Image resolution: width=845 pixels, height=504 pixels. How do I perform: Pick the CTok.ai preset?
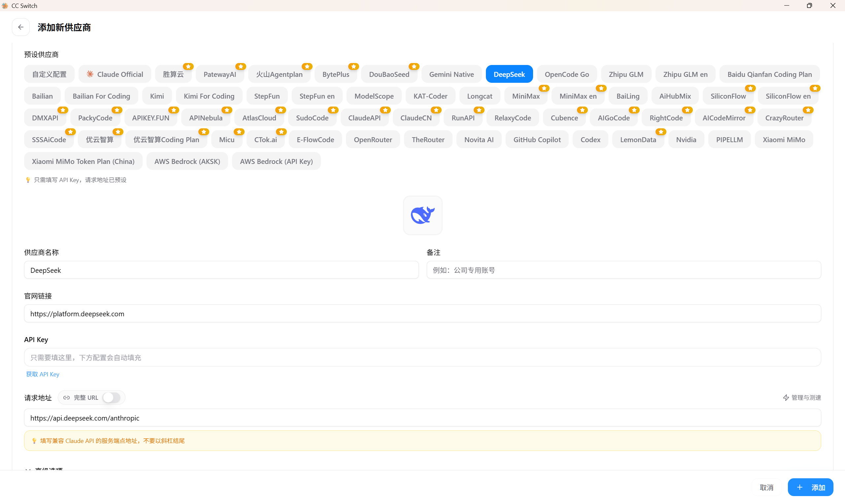pyautogui.click(x=266, y=139)
